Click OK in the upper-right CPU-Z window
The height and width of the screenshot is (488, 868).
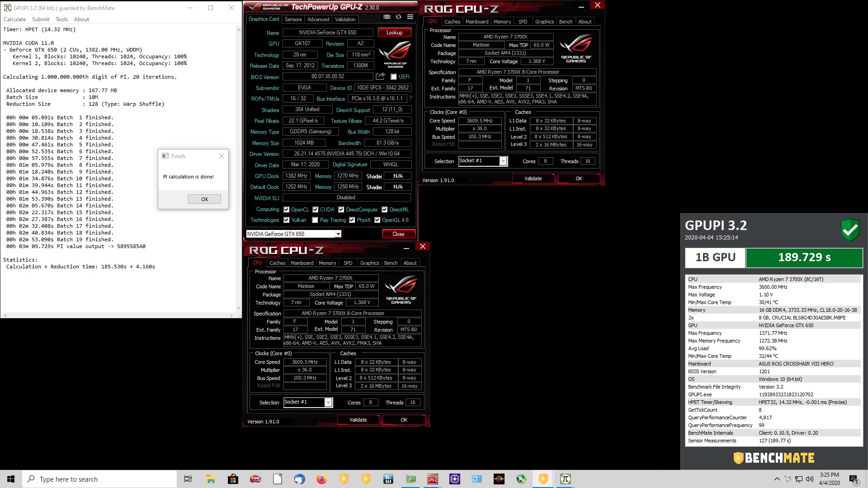click(579, 178)
